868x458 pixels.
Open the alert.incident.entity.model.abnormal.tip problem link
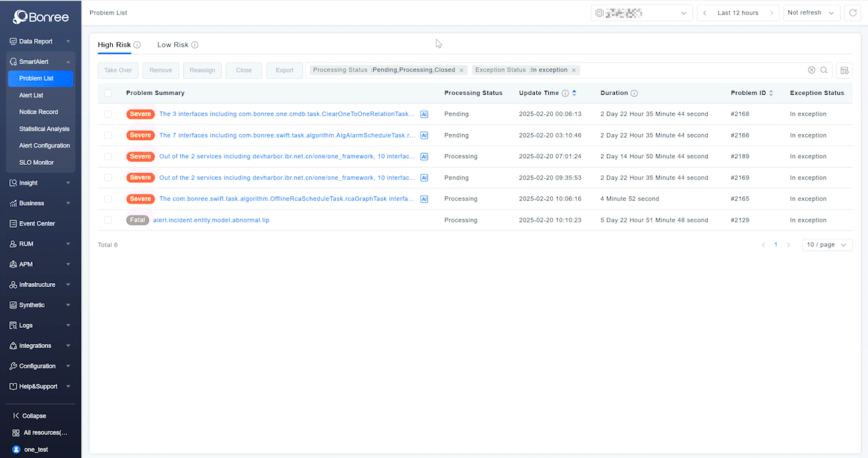coord(211,220)
